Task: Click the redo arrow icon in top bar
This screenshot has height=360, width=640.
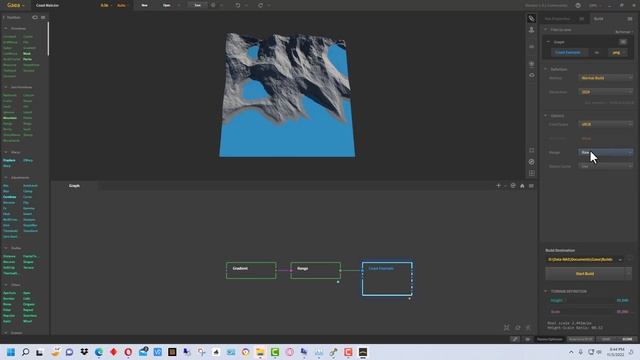Action: click(x=260, y=5)
